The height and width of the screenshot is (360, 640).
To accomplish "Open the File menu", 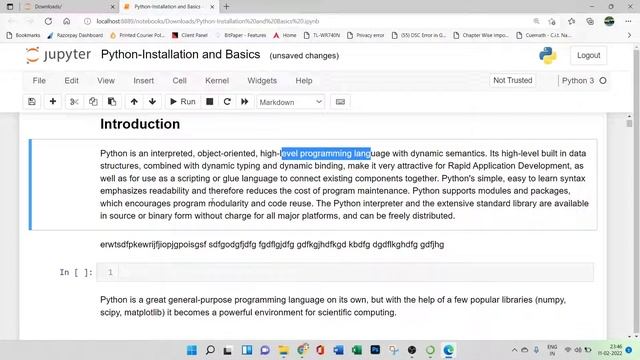I will click(39, 81).
